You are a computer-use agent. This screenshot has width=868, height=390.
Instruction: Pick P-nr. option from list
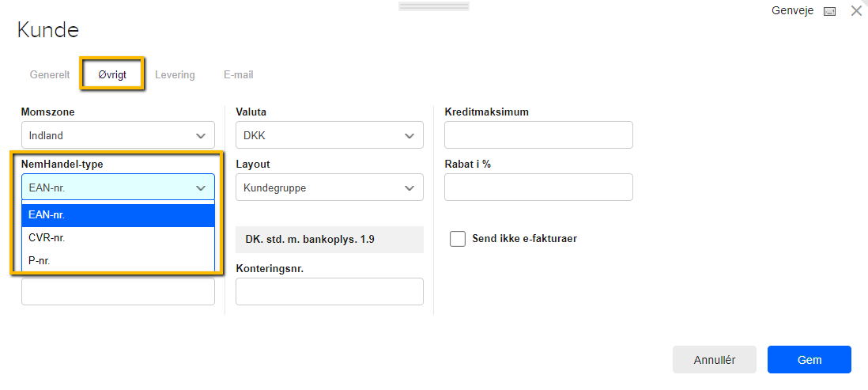[118, 259]
